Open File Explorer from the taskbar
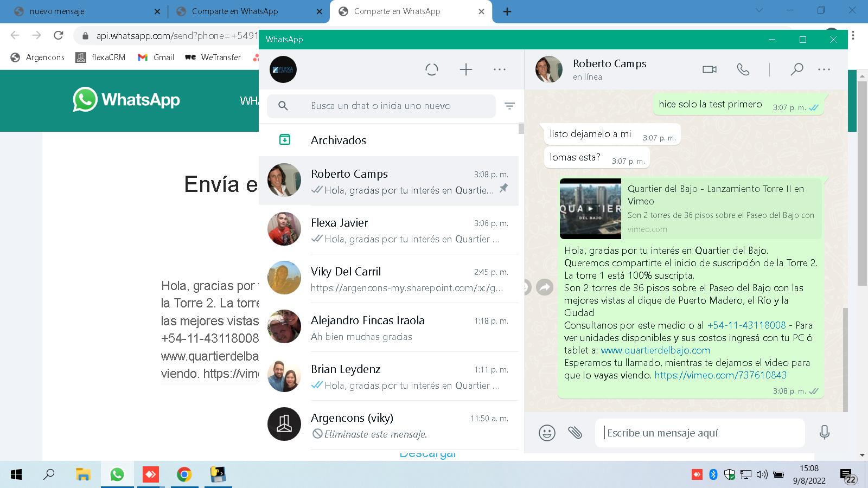868x488 pixels. (x=83, y=475)
